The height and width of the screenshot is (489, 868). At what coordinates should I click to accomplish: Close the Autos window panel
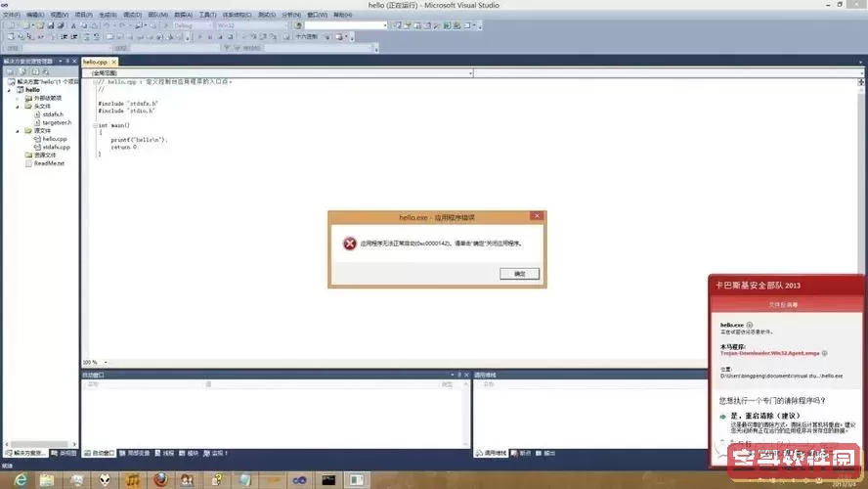coord(466,375)
